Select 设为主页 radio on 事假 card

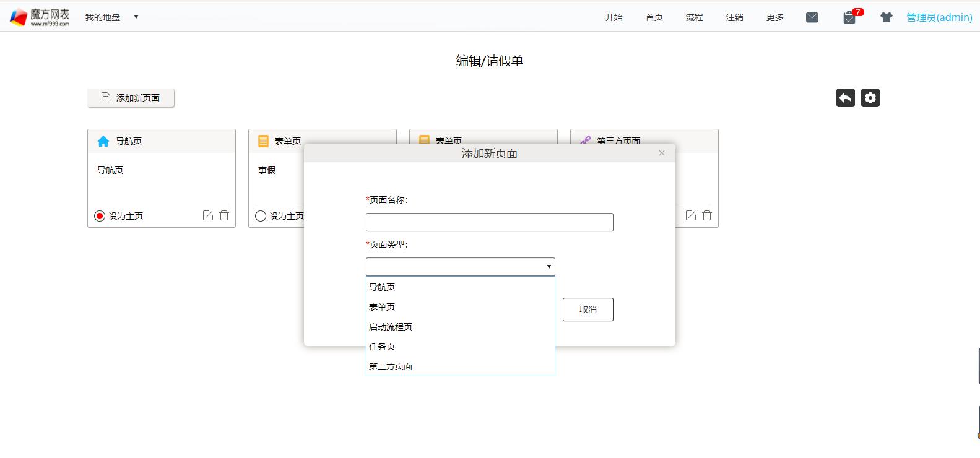click(261, 216)
